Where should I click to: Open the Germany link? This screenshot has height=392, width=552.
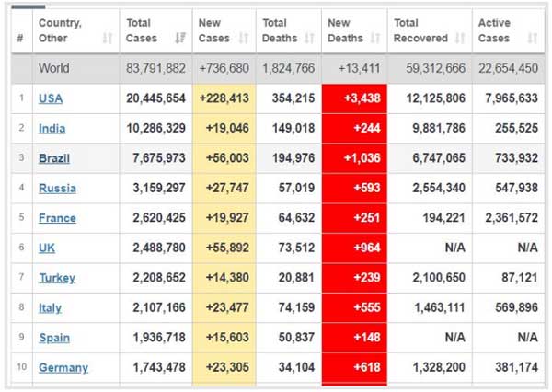point(63,367)
